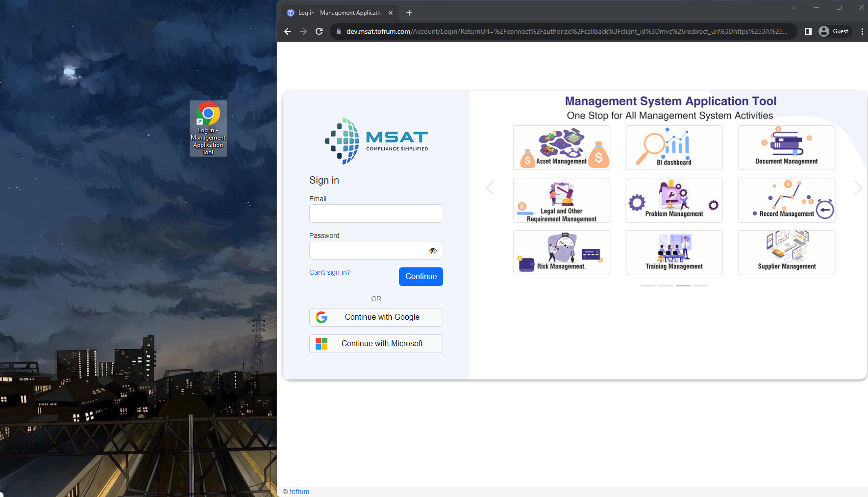
Task: Open the Record Management tile
Action: point(786,200)
